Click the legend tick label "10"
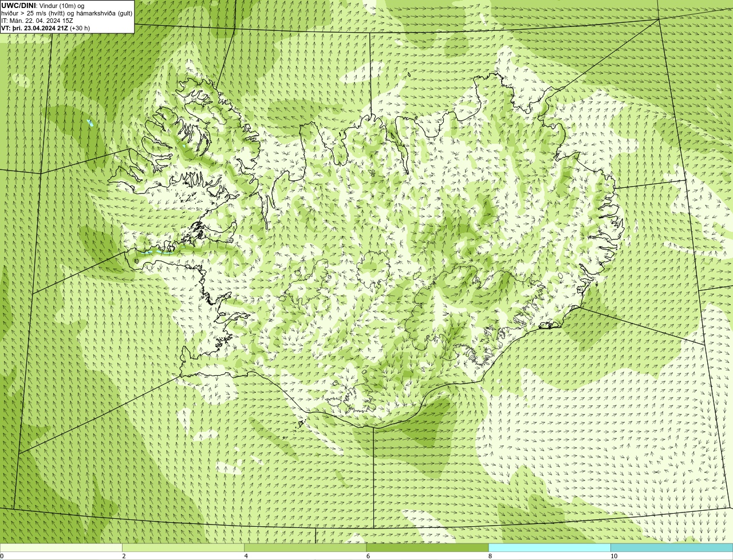This screenshot has height=560, width=733. [614, 557]
